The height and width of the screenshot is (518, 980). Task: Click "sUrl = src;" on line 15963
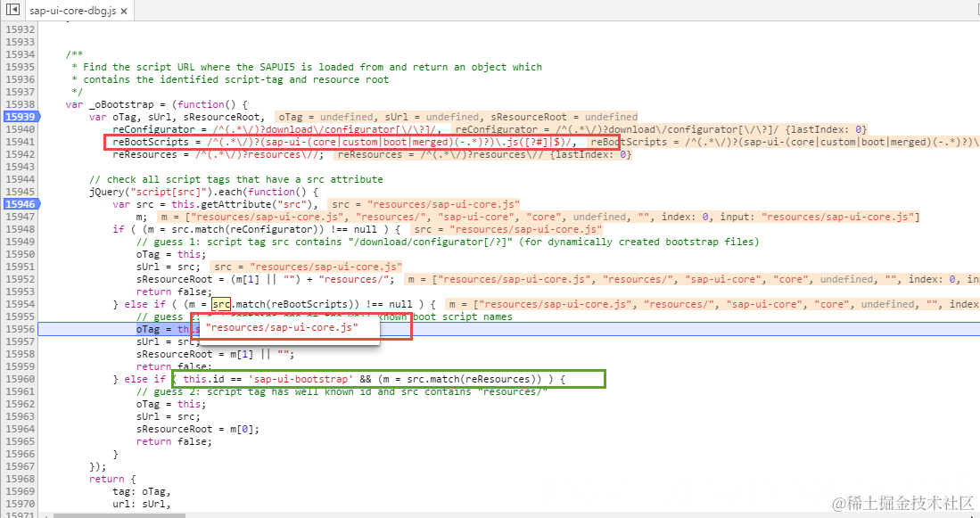(x=169, y=416)
